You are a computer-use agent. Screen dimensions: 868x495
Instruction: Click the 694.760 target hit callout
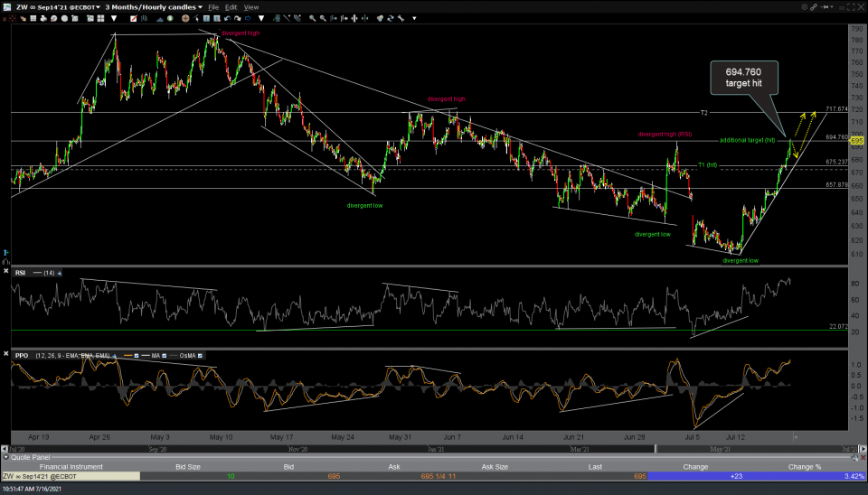[x=742, y=77]
